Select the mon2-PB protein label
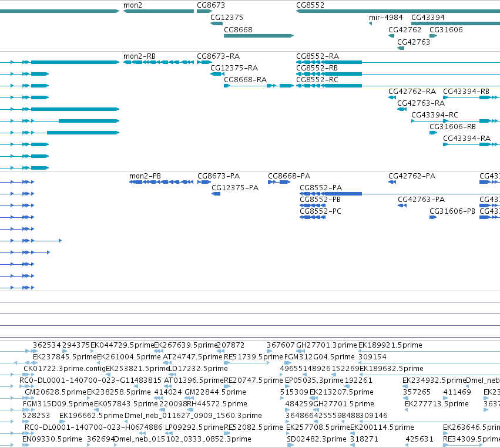The width and height of the screenshot is (500, 448). (x=145, y=176)
